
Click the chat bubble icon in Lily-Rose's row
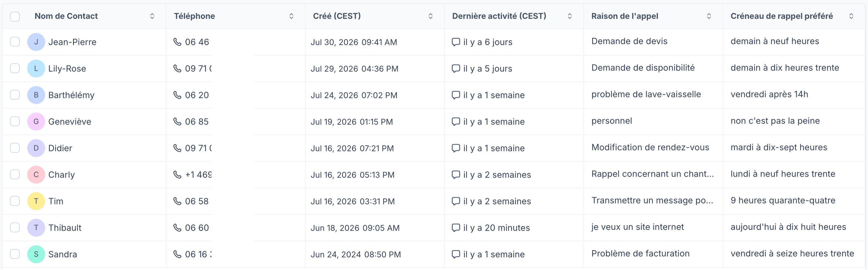click(x=456, y=68)
